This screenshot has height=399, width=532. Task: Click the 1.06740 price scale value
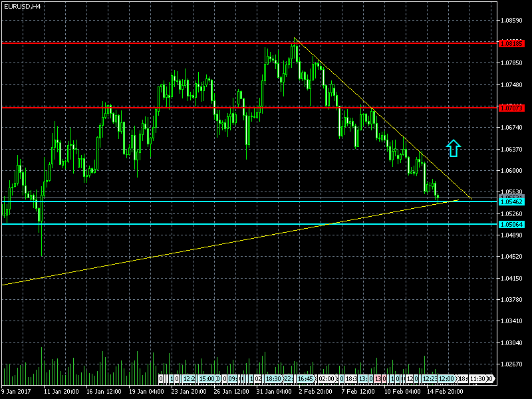511,128
